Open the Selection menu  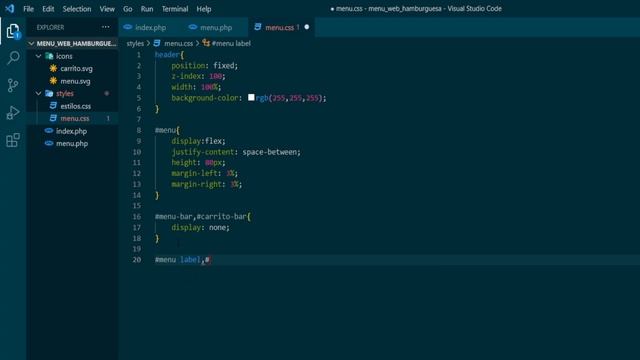[77, 9]
